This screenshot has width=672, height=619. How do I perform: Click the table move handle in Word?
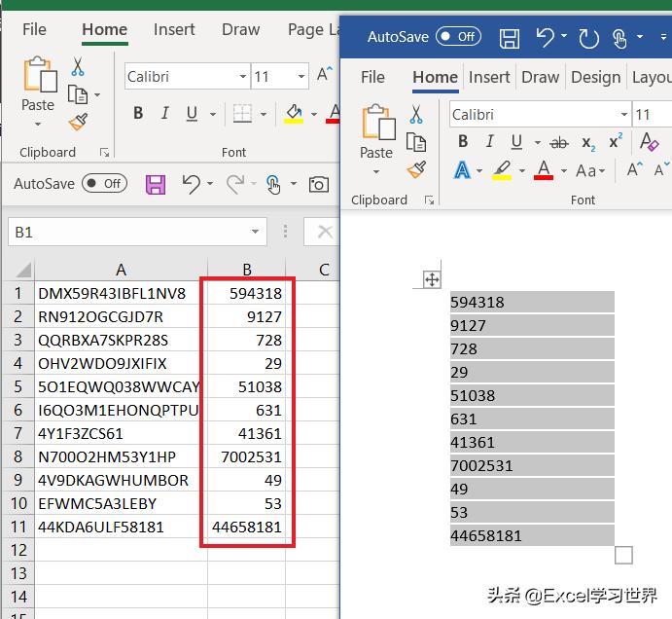pos(432,280)
